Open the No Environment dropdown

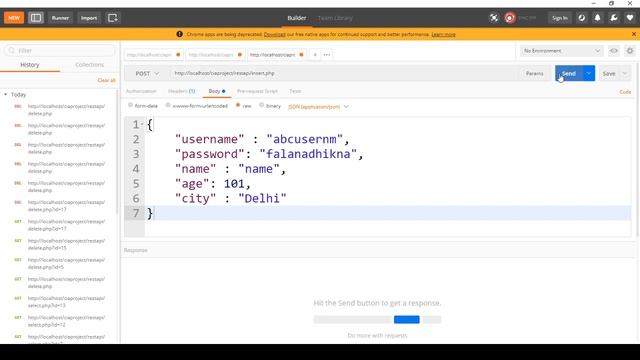point(561,51)
